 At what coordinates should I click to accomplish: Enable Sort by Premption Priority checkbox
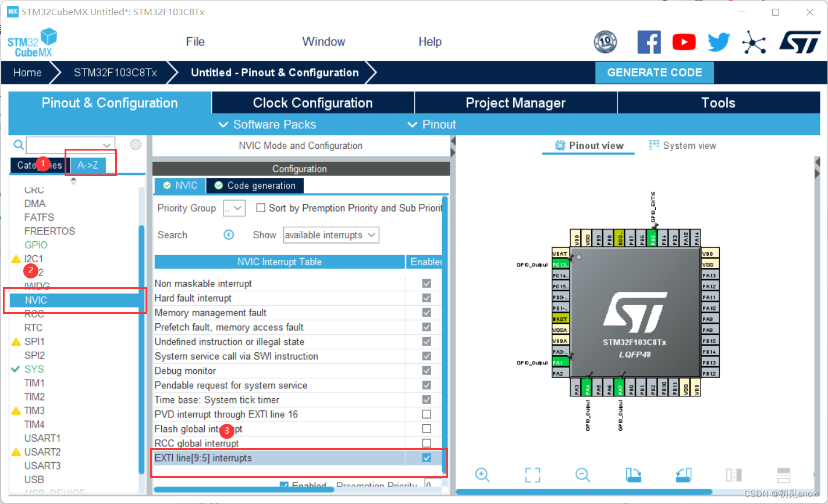pyautogui.click(x=261, y=208)
